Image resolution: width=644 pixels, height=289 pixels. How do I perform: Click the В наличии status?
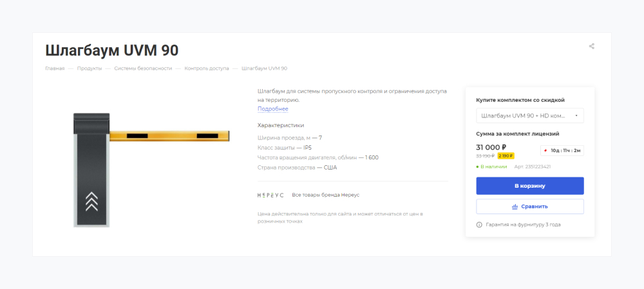click(x=491, y=166)
